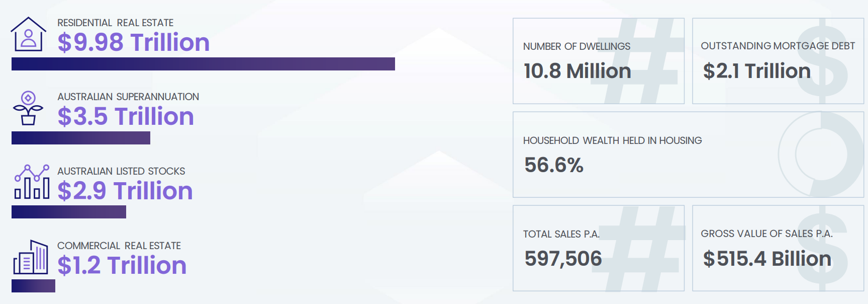The width and height of the screenshot is (868, 304).
Task: Click the 597,506 total sales number
Action: click(x=563, y=259)
